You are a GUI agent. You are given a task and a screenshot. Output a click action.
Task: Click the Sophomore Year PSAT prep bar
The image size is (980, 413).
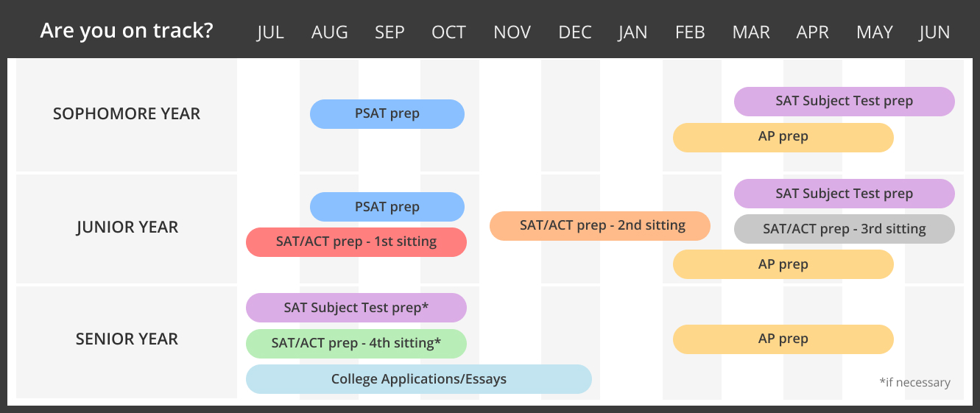387,114
